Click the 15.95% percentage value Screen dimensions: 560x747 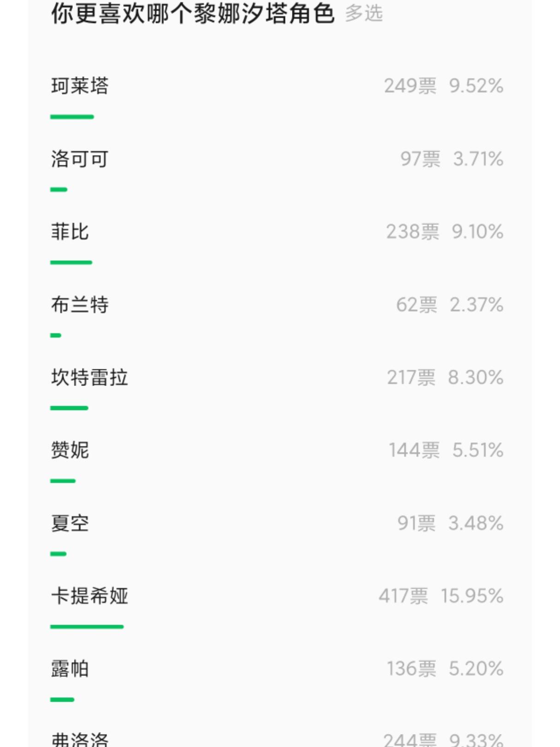472,596
